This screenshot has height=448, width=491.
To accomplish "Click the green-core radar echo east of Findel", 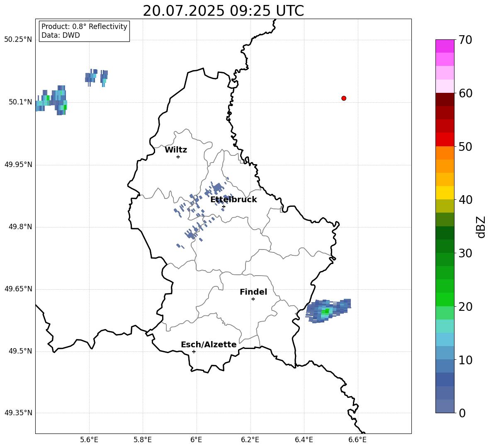I will [328, 311].
